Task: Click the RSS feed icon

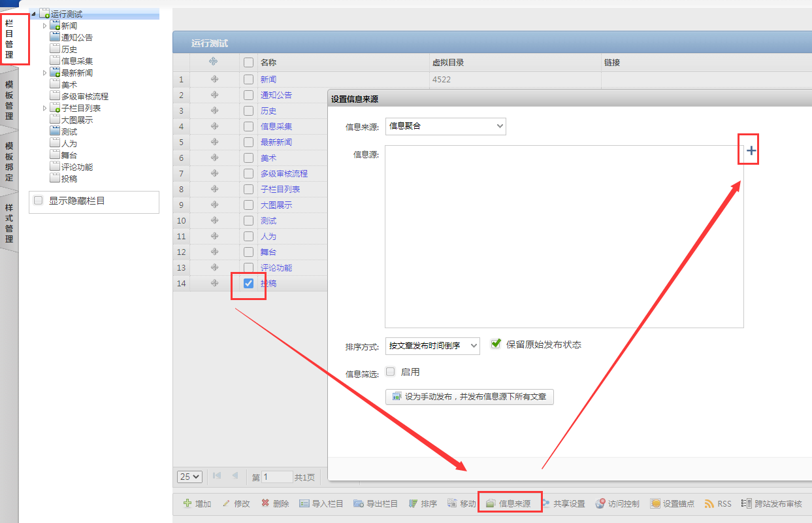Action: 709,503
